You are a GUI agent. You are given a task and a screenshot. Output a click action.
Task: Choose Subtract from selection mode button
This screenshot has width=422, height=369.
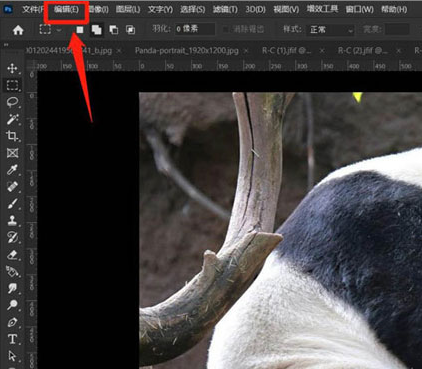[114, 30]
